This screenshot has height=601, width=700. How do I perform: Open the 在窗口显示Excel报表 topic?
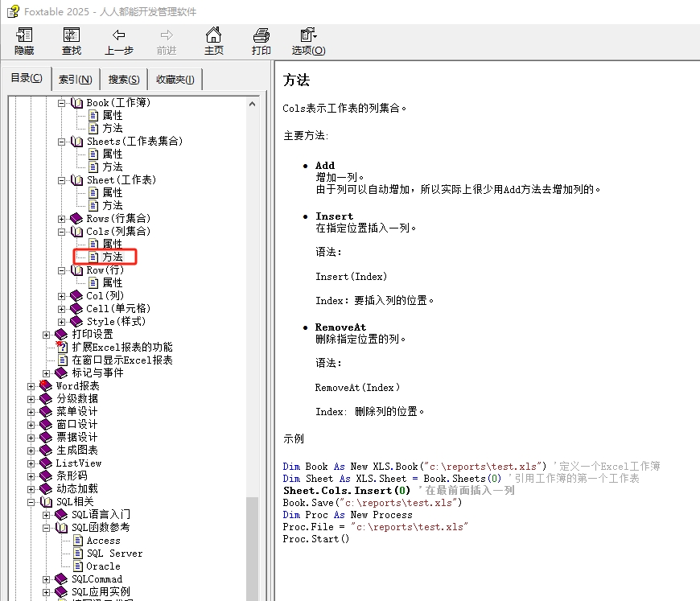point(121,360)
